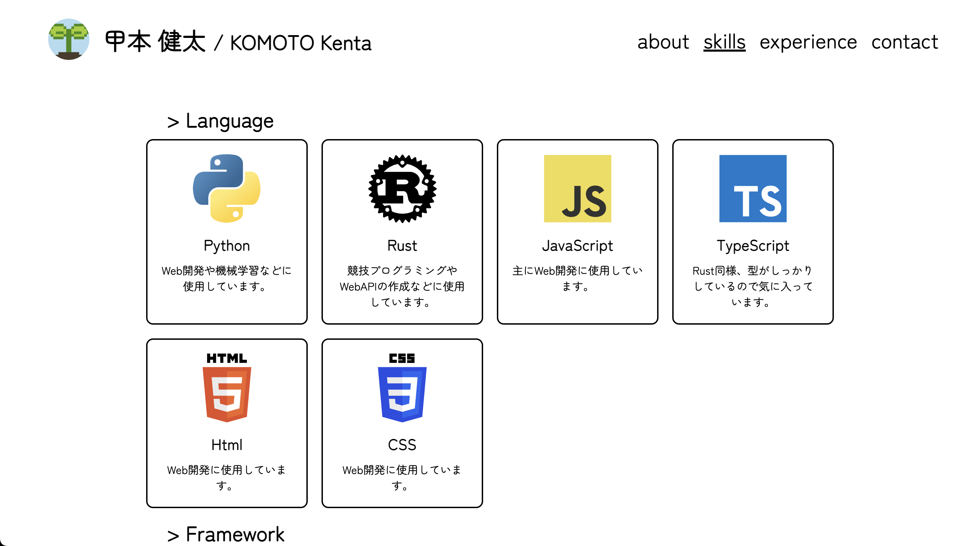
Task: Select the skills navigation item
Action: tap(724, 42)
